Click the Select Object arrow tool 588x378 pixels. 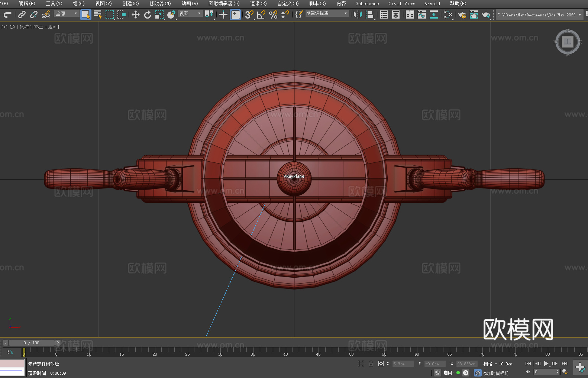(x=85, y=14)
